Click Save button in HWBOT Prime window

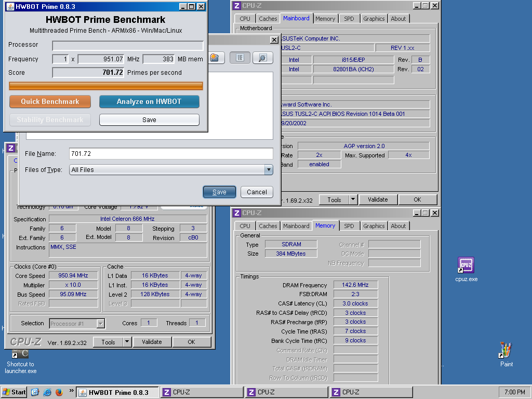[149, 120]
